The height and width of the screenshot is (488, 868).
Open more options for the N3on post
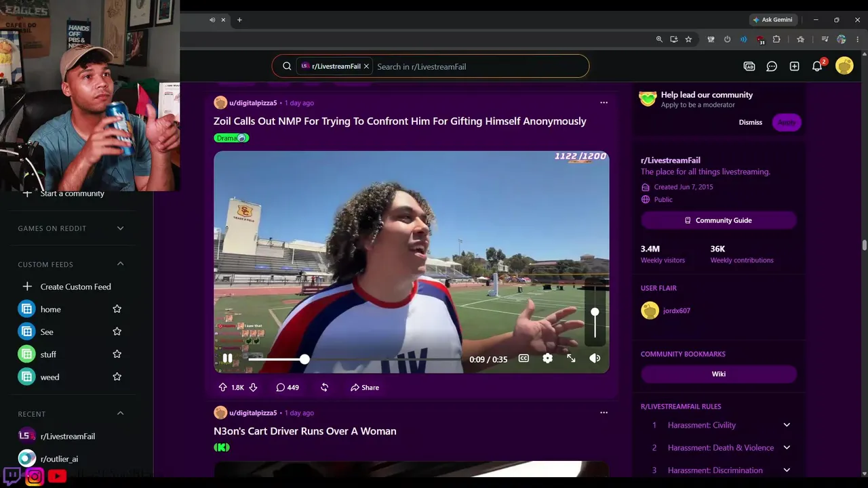tap(604, 413)
